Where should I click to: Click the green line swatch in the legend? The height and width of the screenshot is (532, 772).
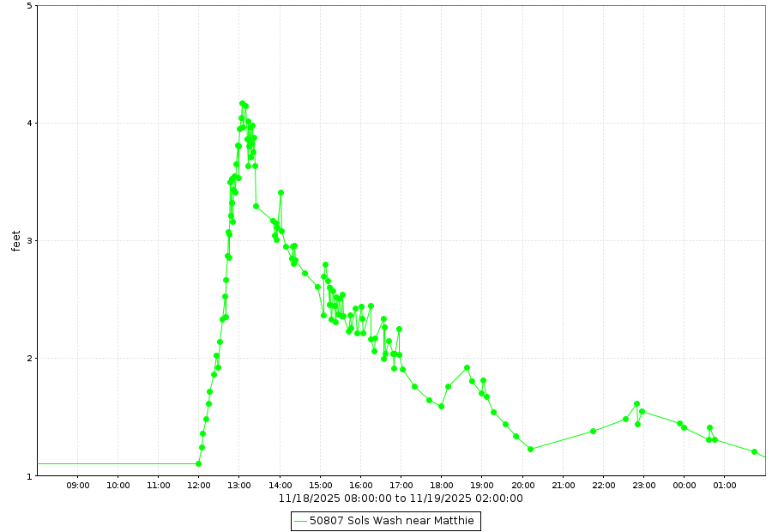tap(300, 521)
